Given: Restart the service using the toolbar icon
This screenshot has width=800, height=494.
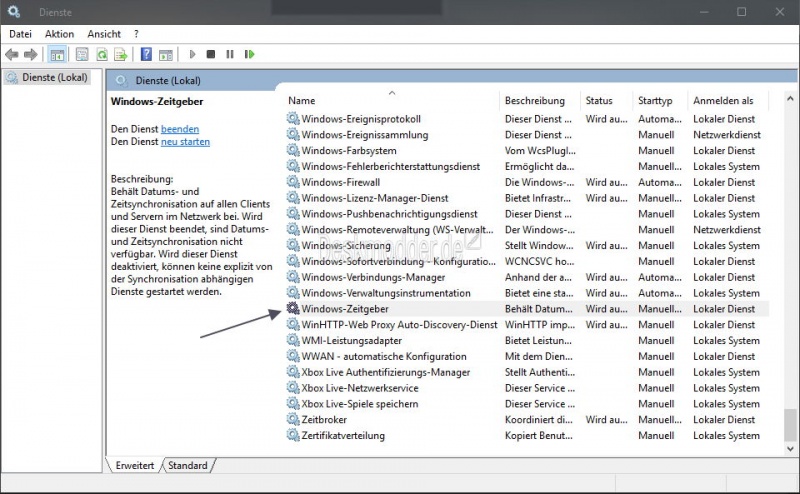Looking at the screenshot, I should point(250,54).
